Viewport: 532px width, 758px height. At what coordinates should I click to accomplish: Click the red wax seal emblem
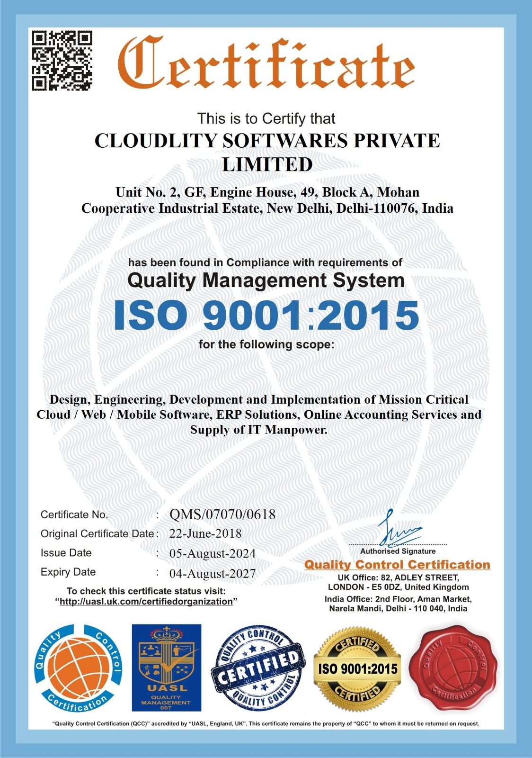(453, 668)
